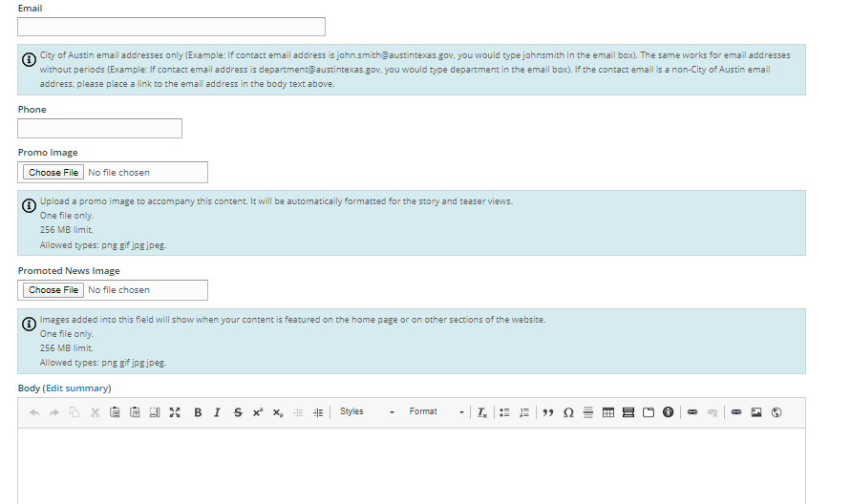Click the Cut scissors icon

pos(95,413)
